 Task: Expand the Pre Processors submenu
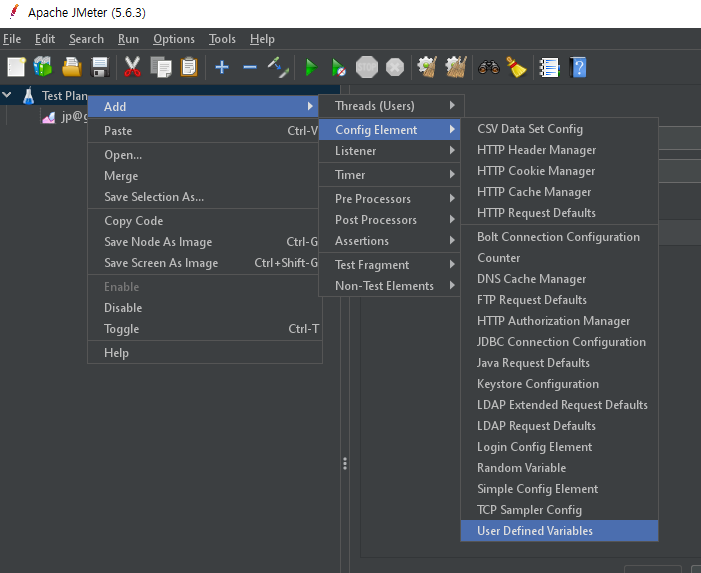[x=390, y=199]
